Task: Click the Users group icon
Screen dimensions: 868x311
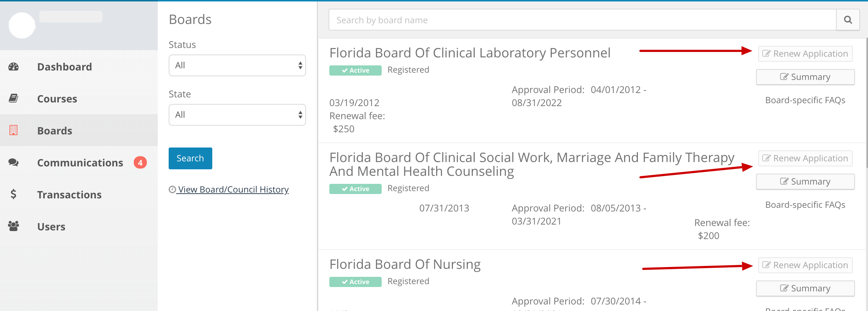Action: pyautogui.click(x=13, y=226)
